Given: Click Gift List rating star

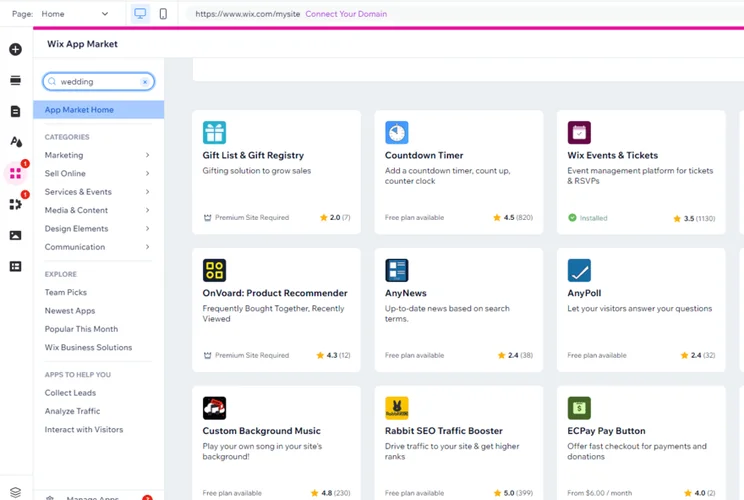Looking at the screenshot, I should [324, 218].
